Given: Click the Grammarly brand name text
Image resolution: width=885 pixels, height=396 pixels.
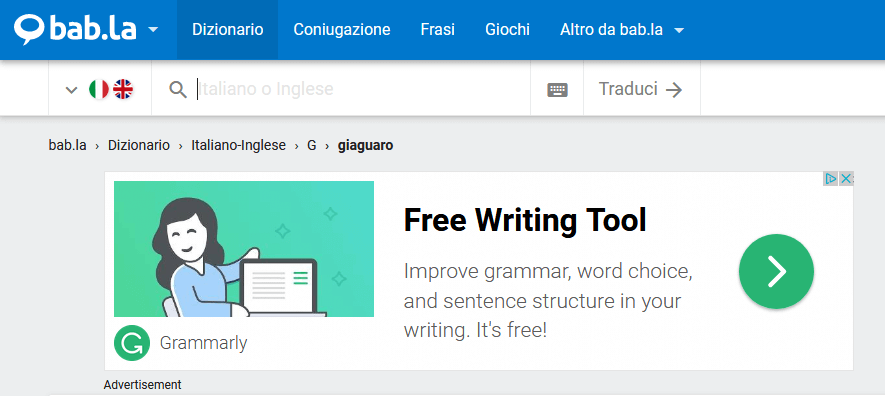Looking at the screenshot, I should [203, 343].
